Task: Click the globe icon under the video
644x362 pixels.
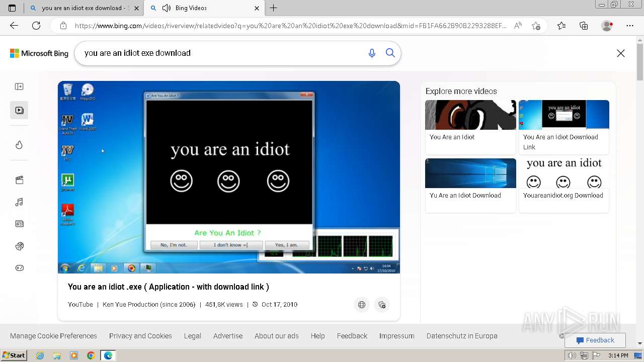Action: (x=362, y=305)
